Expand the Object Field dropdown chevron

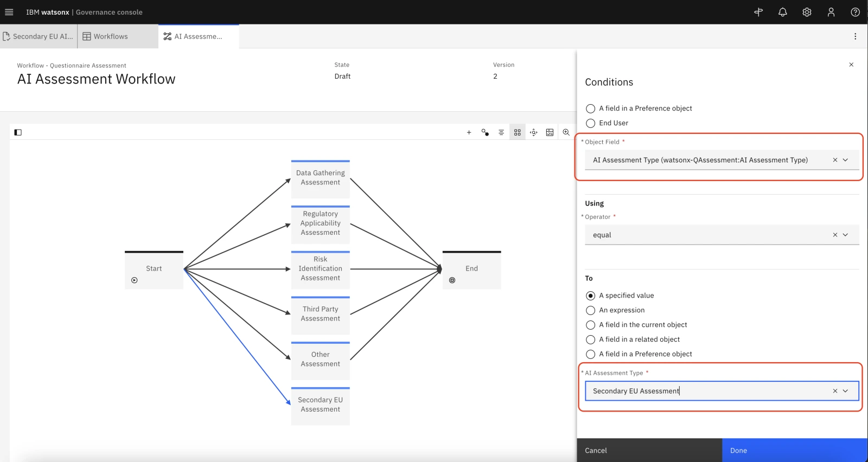pyautogui.click(x=845, y=160)
